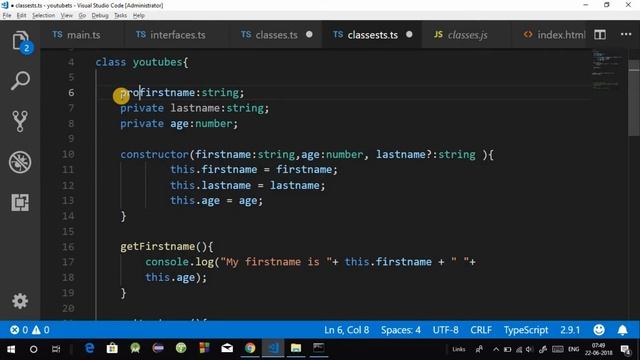
Task: Open the File menu
Action: 7,16
